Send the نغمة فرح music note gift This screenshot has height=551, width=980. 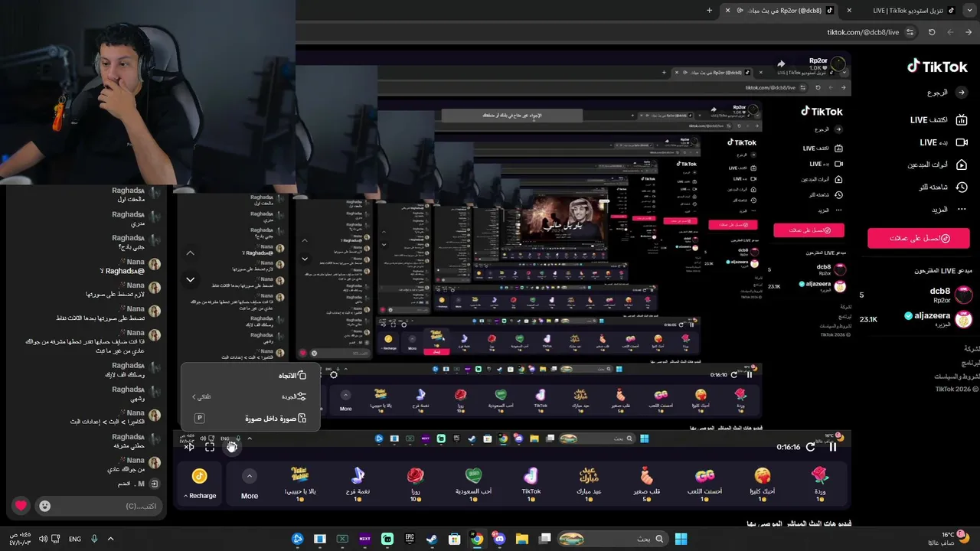click(x=358, y=484)
